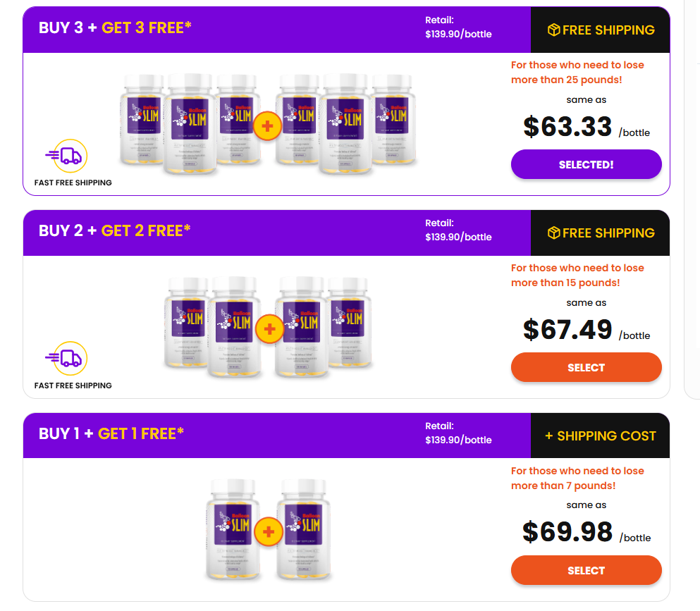Click the BUY 1 + GET 1 FREE heading

(x=111, y=433)
